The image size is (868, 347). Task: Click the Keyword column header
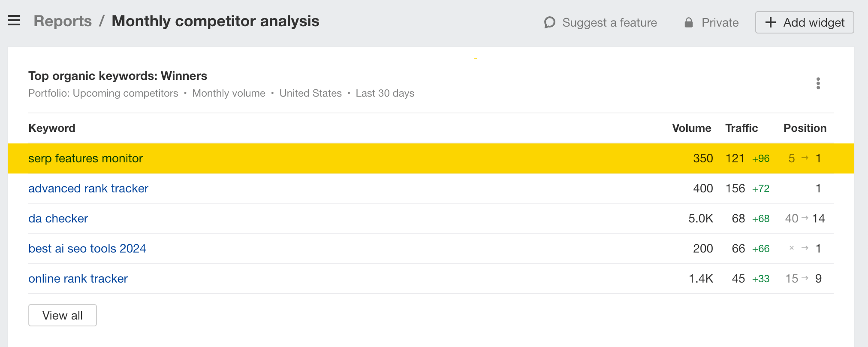[52, 128]
